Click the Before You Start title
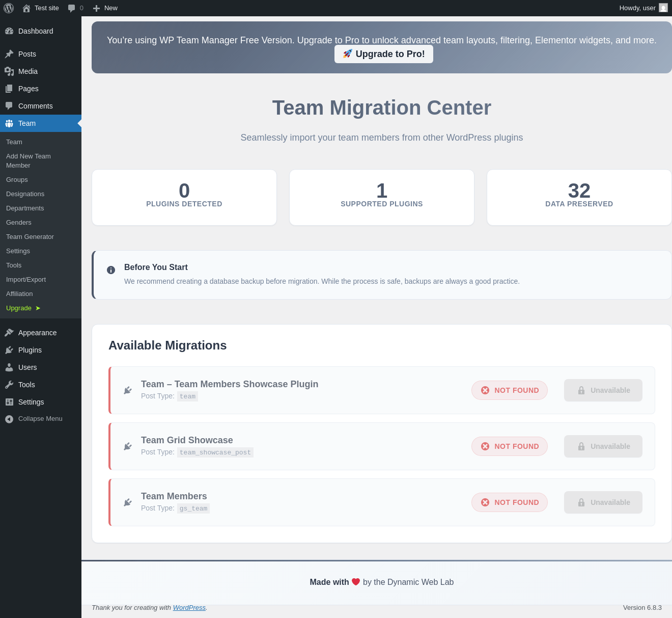Image resolution: width=672 pixels, height=618 pixels. tap(156, 267)
